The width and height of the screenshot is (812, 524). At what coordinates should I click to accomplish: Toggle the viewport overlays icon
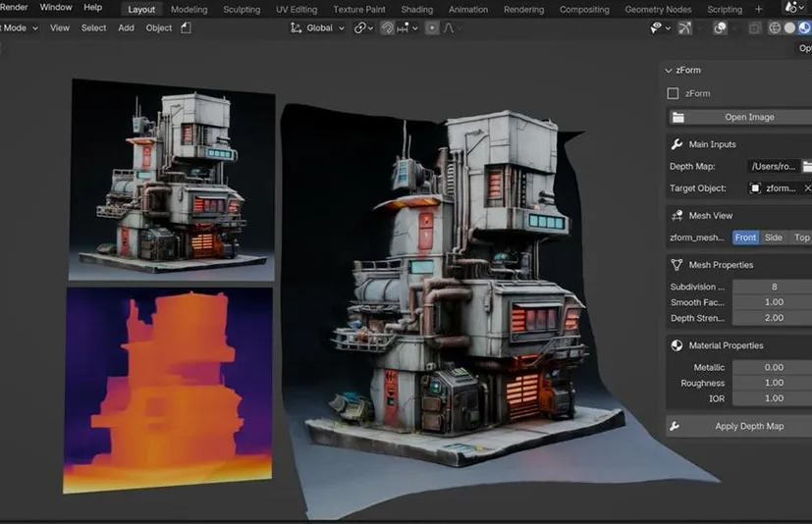(720, 28)
